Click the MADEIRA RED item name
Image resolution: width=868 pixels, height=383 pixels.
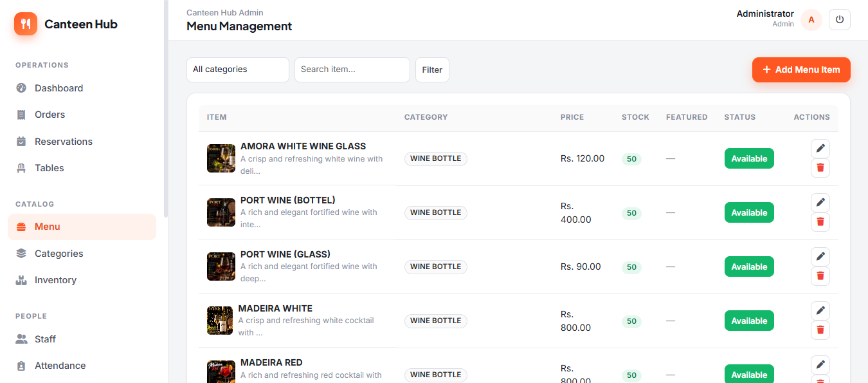point(271,362)
